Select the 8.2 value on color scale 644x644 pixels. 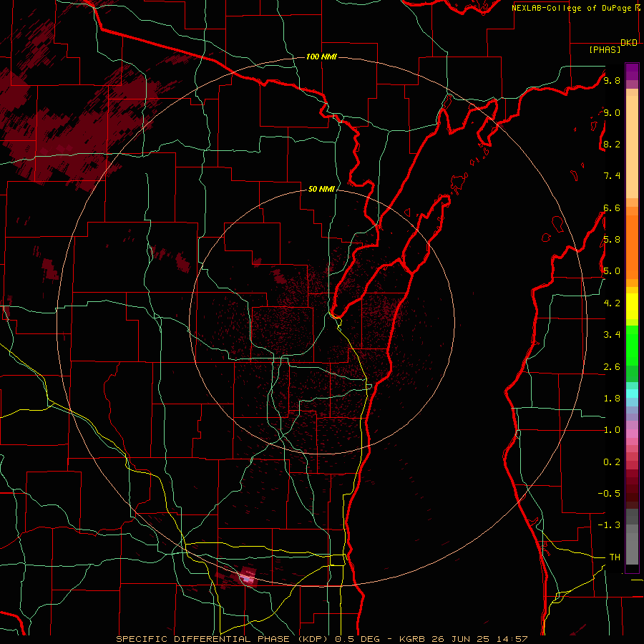612,144
